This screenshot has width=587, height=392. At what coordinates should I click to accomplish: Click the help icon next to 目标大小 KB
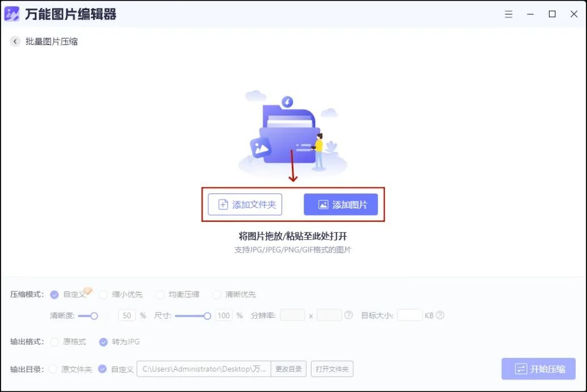coord(440,315)
